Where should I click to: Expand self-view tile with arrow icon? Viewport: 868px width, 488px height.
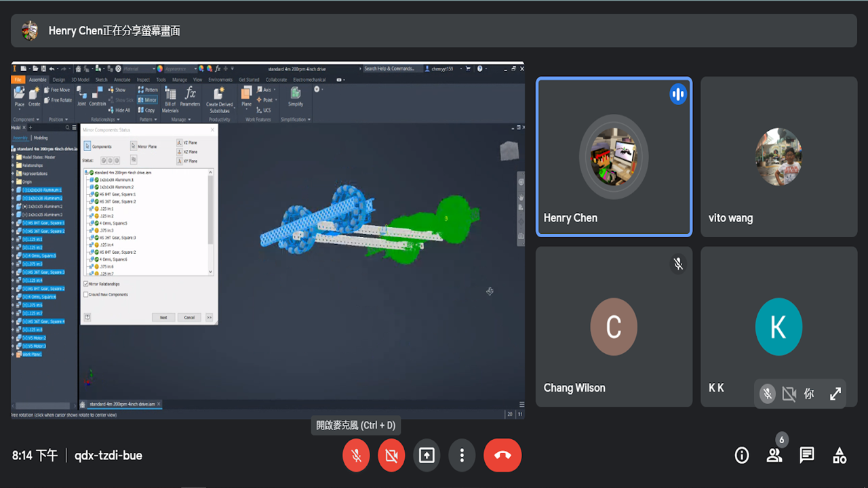835,394
